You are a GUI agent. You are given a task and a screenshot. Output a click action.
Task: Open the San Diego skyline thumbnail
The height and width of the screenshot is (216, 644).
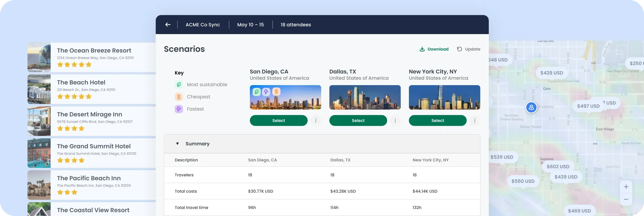(285, 97)
